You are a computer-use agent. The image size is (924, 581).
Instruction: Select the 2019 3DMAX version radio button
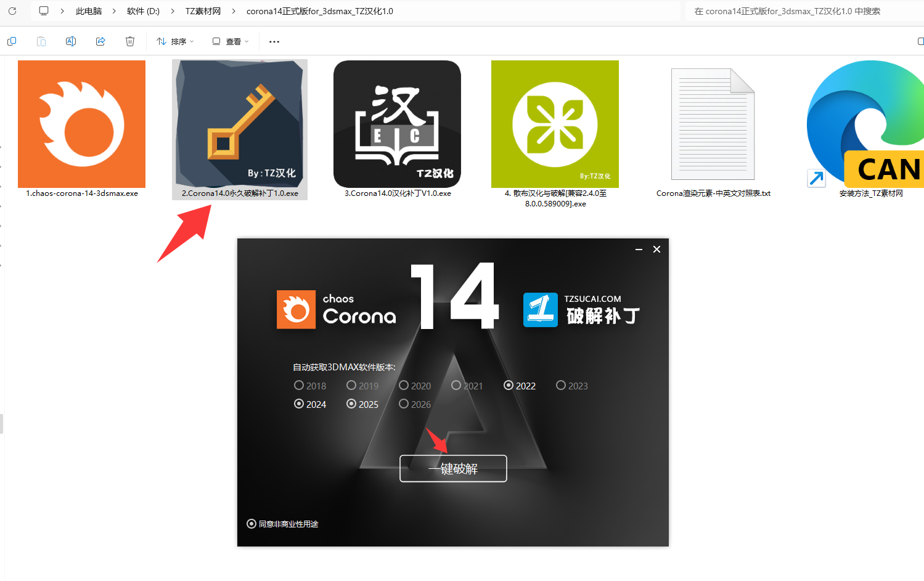(351, 386)
